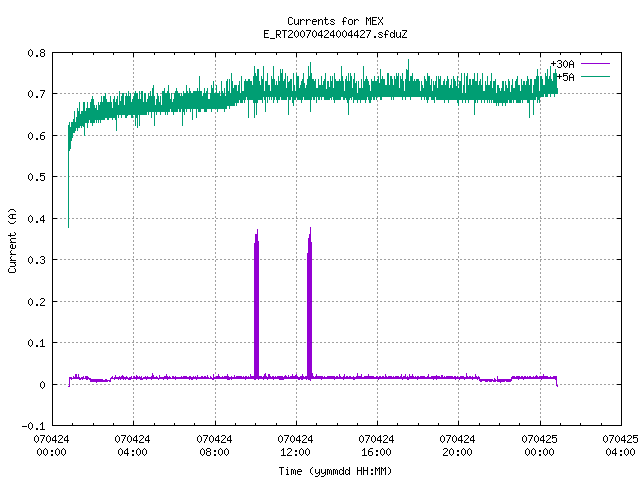
Task: Click the 0.3 y-axis tick label
Action: click(36, 260)
